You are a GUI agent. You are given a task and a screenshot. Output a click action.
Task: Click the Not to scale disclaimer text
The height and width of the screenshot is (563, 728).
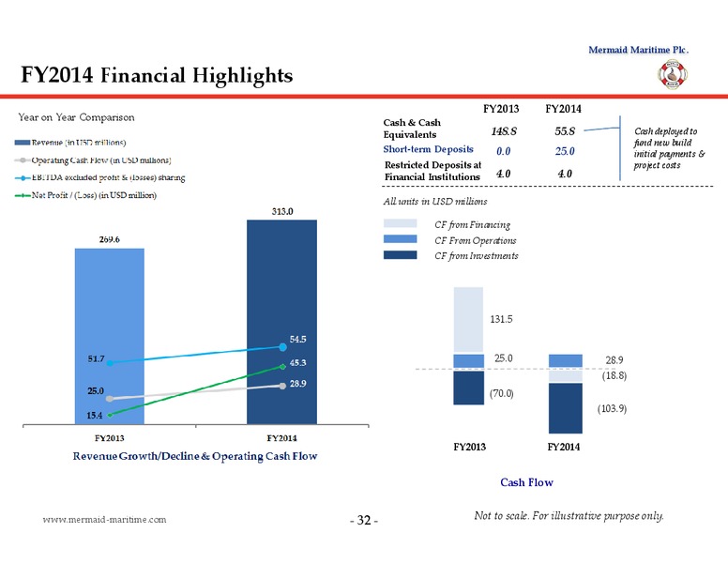point(569,516)
